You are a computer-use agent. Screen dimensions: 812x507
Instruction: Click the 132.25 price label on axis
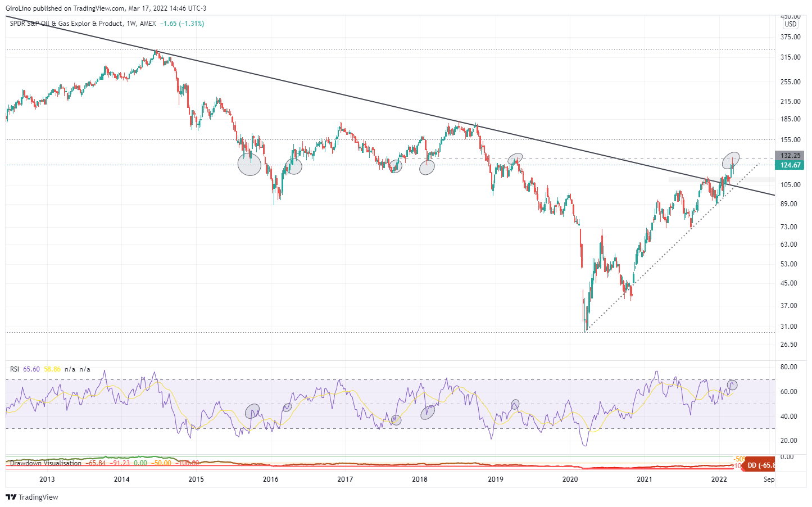(x=791, y=156)
